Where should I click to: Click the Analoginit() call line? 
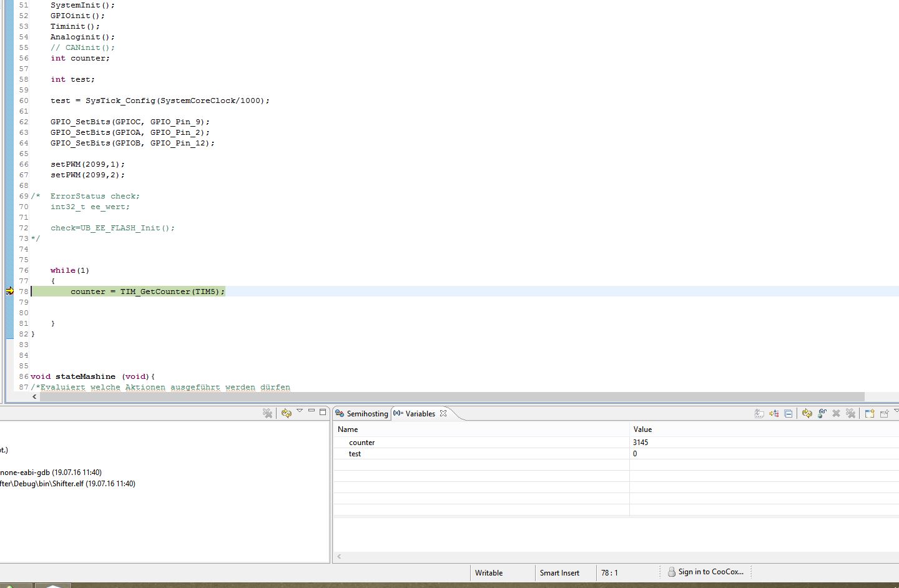click(82, 37)
